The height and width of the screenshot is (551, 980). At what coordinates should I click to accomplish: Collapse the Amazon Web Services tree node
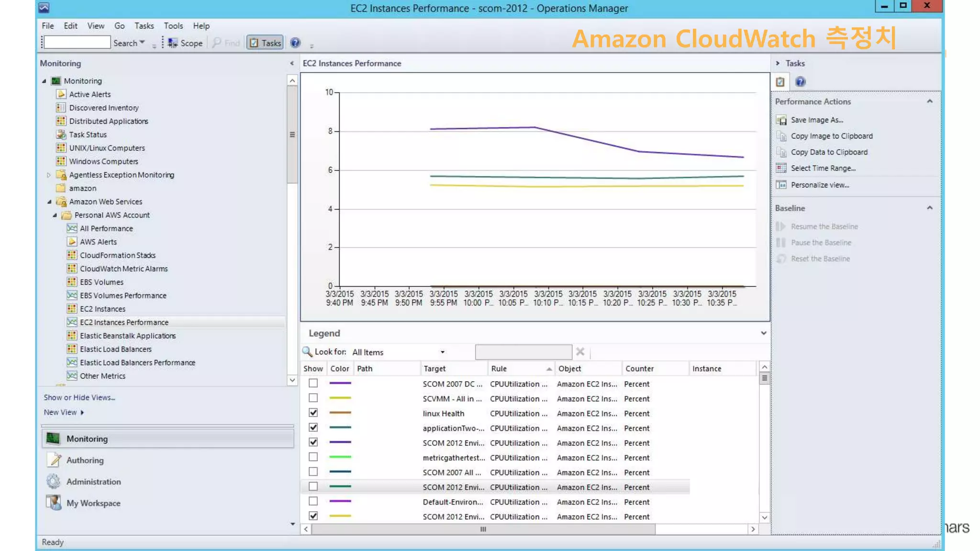[49, 202]
